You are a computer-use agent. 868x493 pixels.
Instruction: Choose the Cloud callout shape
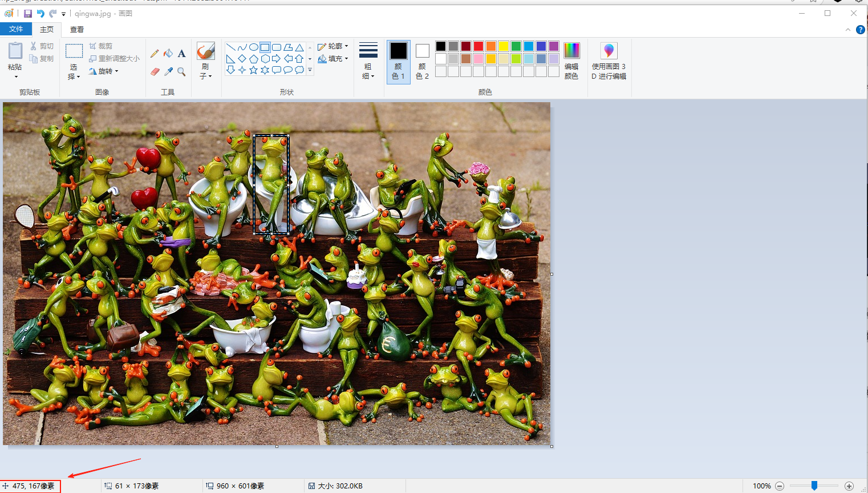coord(299,70)
